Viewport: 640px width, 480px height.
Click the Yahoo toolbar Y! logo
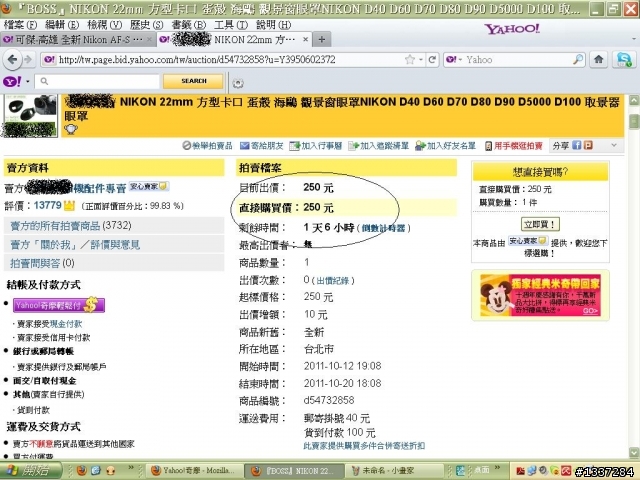tap(12, 81)
